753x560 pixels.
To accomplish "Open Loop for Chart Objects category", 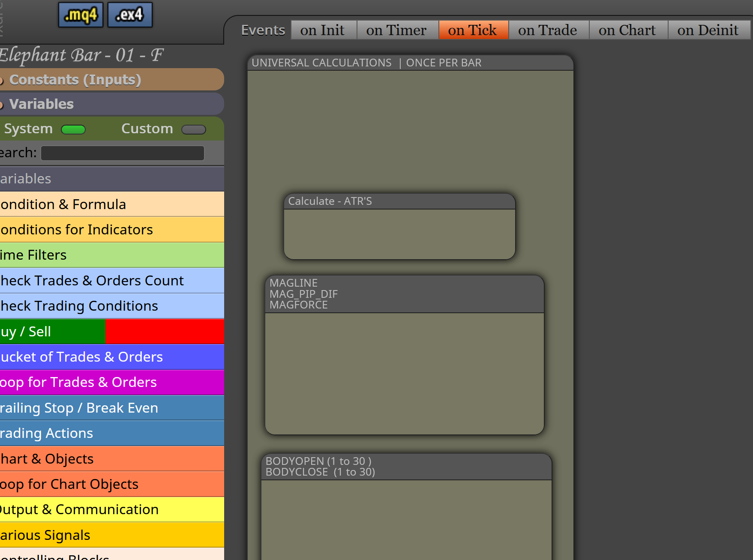I will tap(112, 484).
